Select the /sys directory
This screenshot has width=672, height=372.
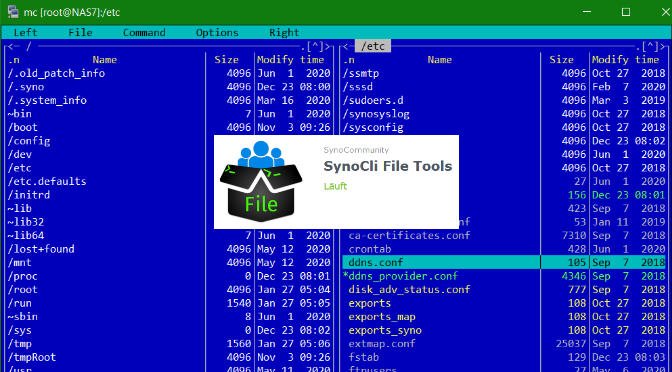pyautogui.click(x=19, y=330)
